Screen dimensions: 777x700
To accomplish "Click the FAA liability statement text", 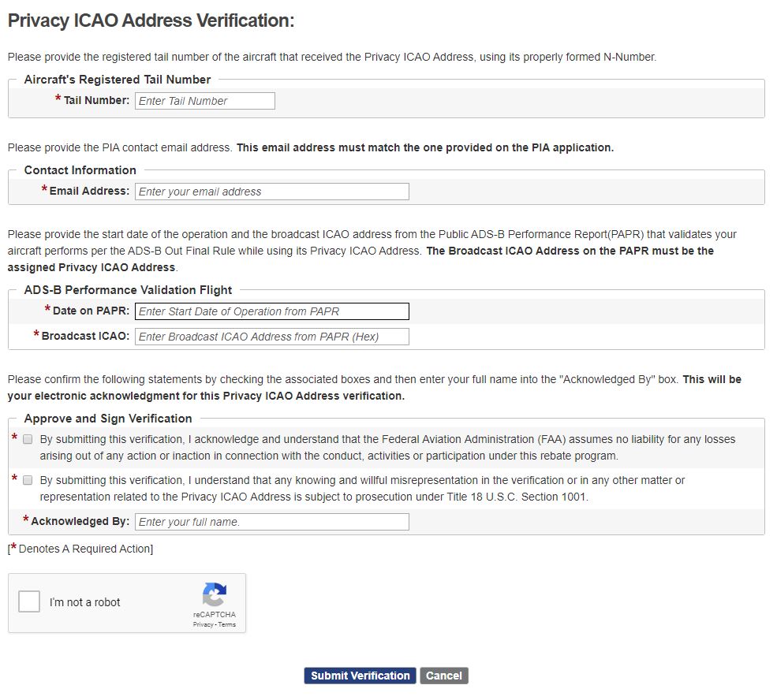I will [387, 447].
